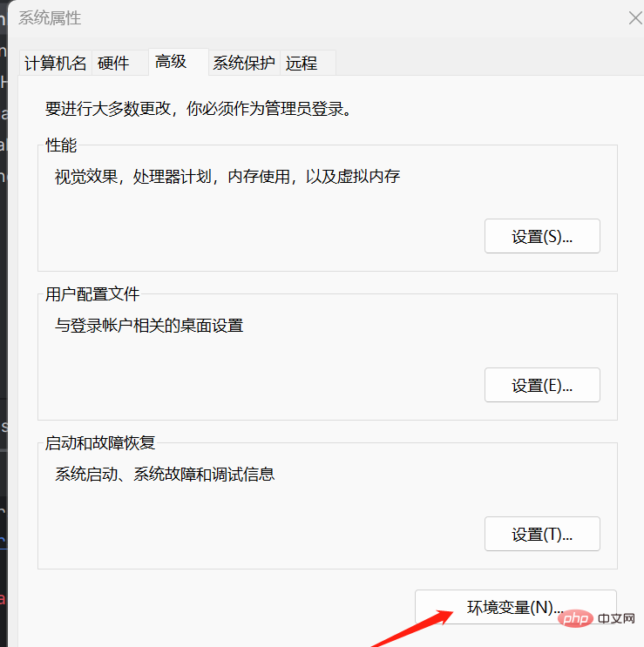This screenshot has width=644, height=647.
Task: Click the description 视觉效果，处理器计划，内存使用，以及虚拟内存
Action: pos(227,177)
